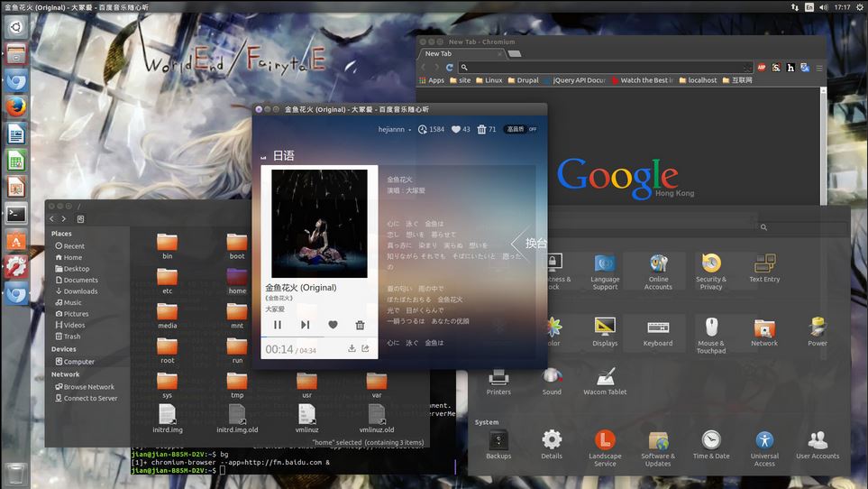Viewport: 868px width, 489px height.
Task: Click the 'h' extension icon in Chromium
Action: point(790,68)
